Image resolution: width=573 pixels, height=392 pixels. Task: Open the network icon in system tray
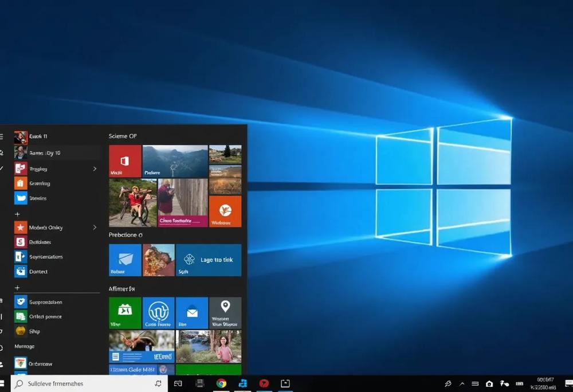click(x=504, y=383)
